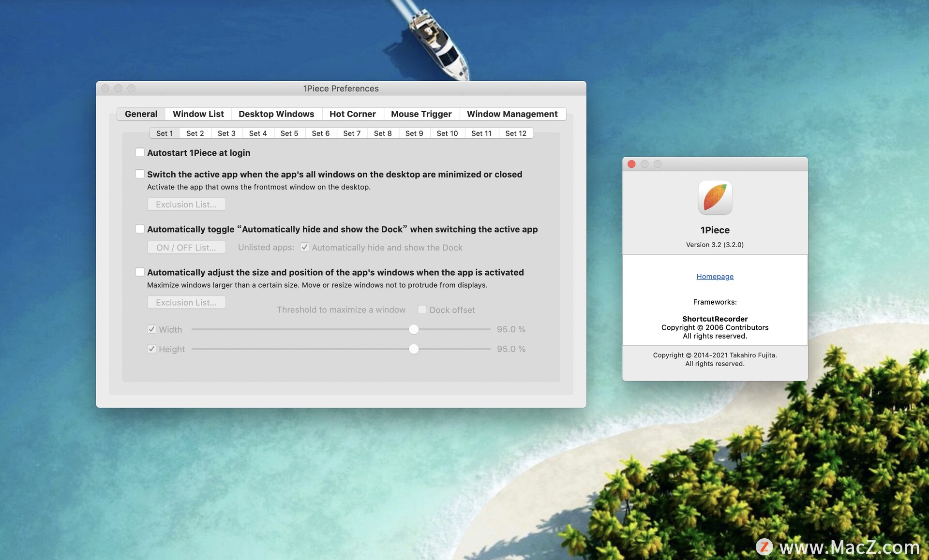This screenshot has width=929, height=560.
Task: Click the Height threshold slider knob
Action: coord(413,349)
